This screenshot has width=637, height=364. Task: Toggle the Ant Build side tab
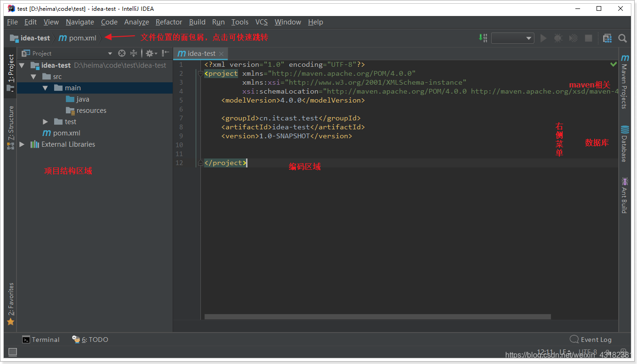click(x=625, y=195)
